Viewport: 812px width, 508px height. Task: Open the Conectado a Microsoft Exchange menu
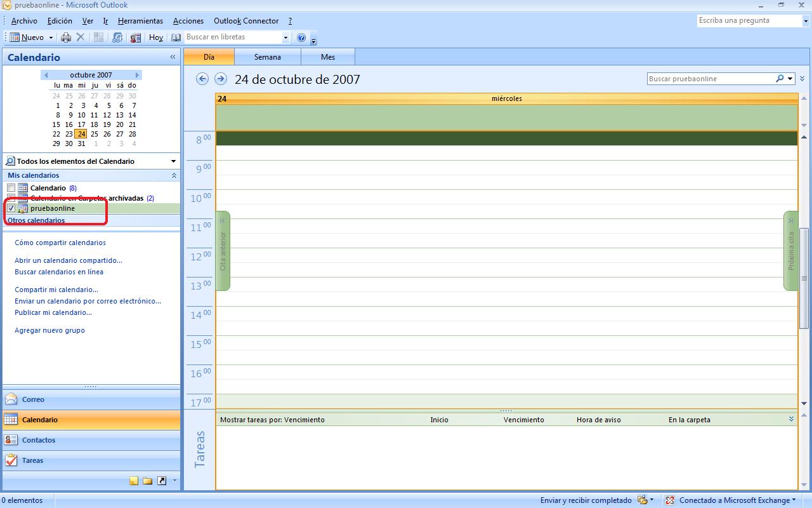[737, 500]
